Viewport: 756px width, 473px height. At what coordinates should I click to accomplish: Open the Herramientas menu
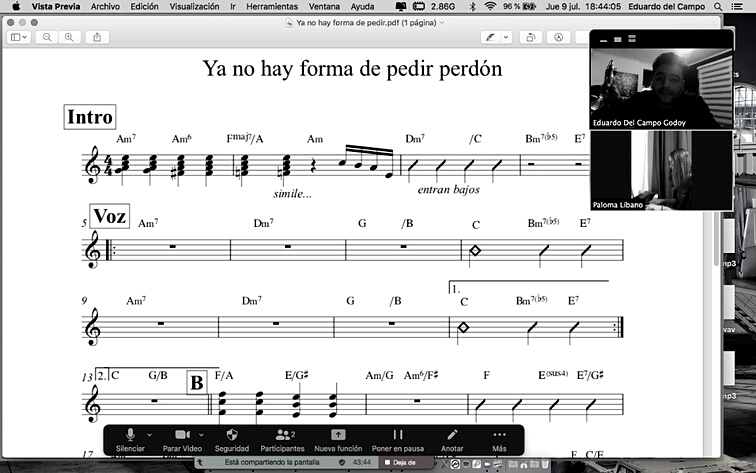pyautogui.click(x=272, y=6)
